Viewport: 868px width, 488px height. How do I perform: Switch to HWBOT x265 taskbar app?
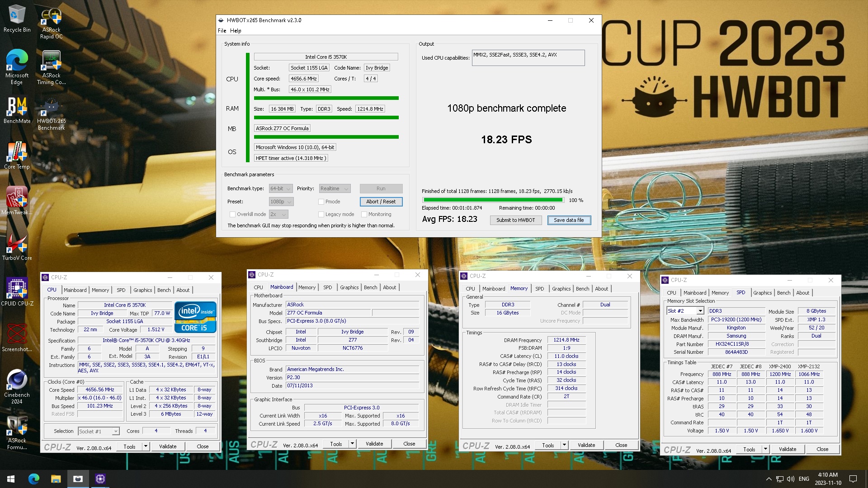click(78, 479)
